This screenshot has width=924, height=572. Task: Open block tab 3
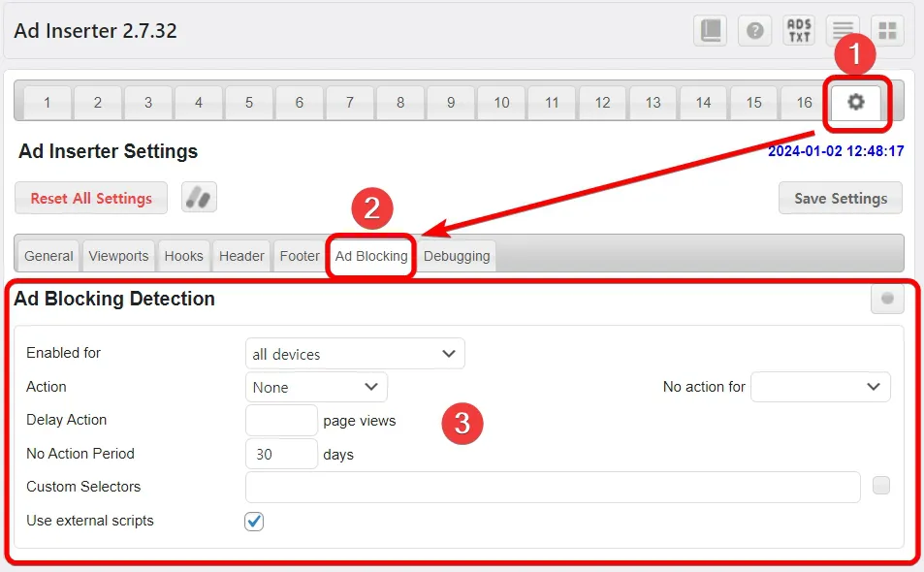(x=148, y=103)
